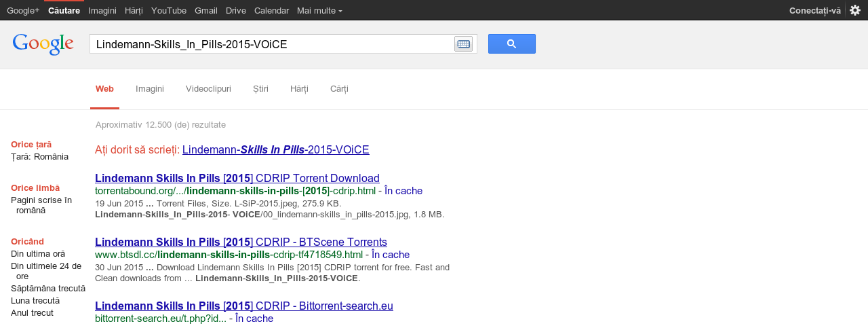
Task: Select Căutare in top bar
Action: 64,10
